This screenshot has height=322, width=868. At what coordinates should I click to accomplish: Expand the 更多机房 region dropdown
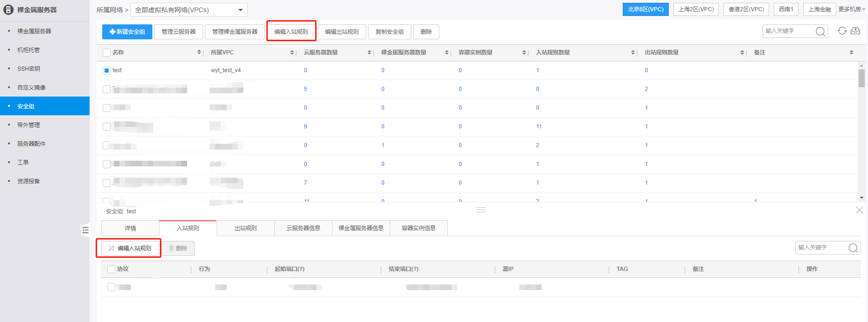852,9
